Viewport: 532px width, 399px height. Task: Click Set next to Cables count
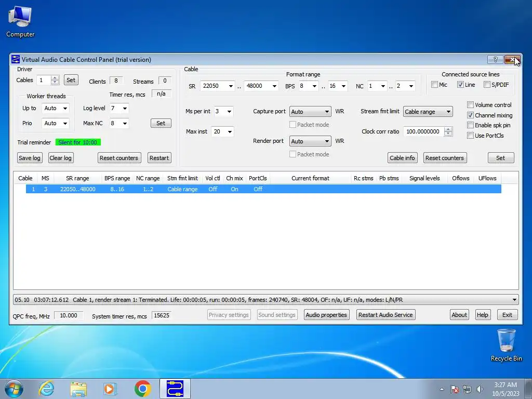coord(71,80)
